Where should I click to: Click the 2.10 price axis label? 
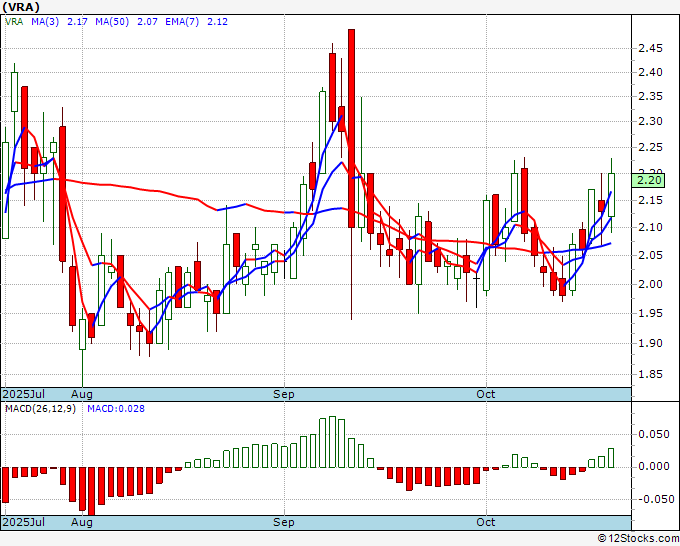[651, 227]
